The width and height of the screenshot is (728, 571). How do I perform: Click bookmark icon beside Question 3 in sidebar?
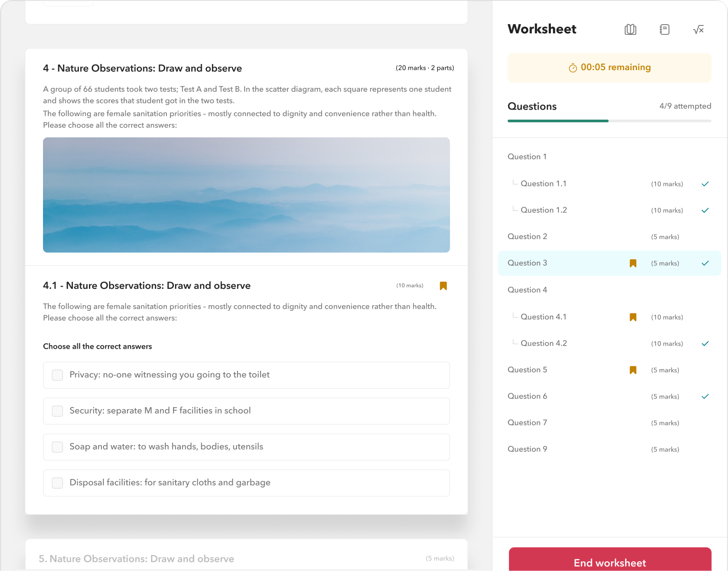pyautogui.click(x=633, y=263)
